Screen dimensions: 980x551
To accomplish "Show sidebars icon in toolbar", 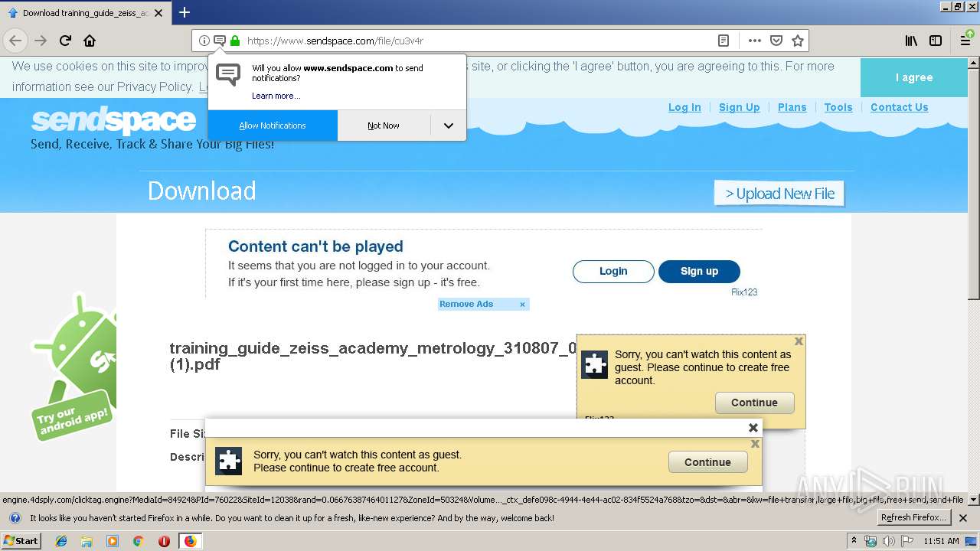I will [x=936, y=41].
